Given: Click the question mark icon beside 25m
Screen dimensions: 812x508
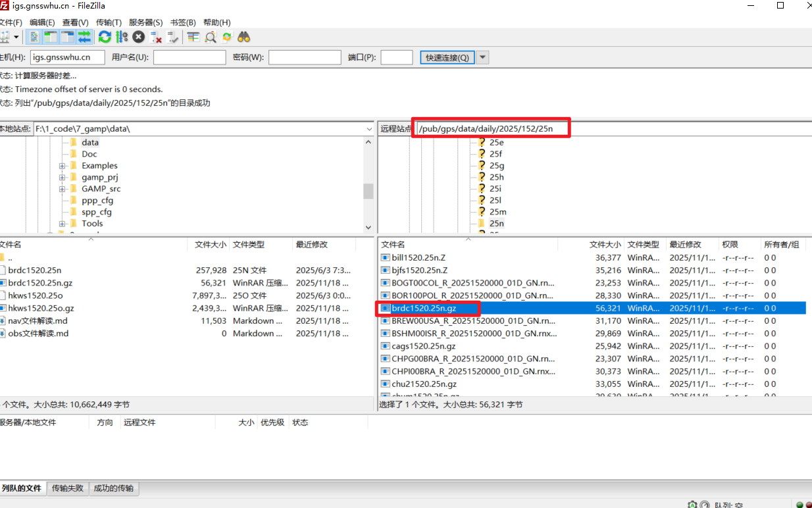Looking at the screenshot, I should point(481,211).
